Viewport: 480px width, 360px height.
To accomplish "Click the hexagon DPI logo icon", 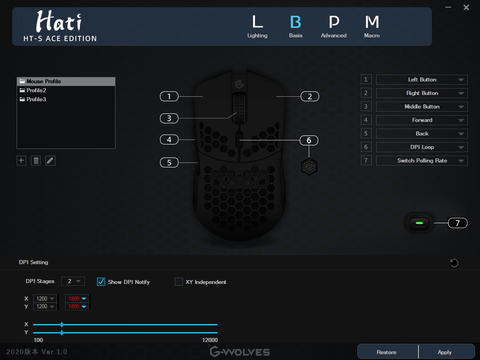I will 309,167.
